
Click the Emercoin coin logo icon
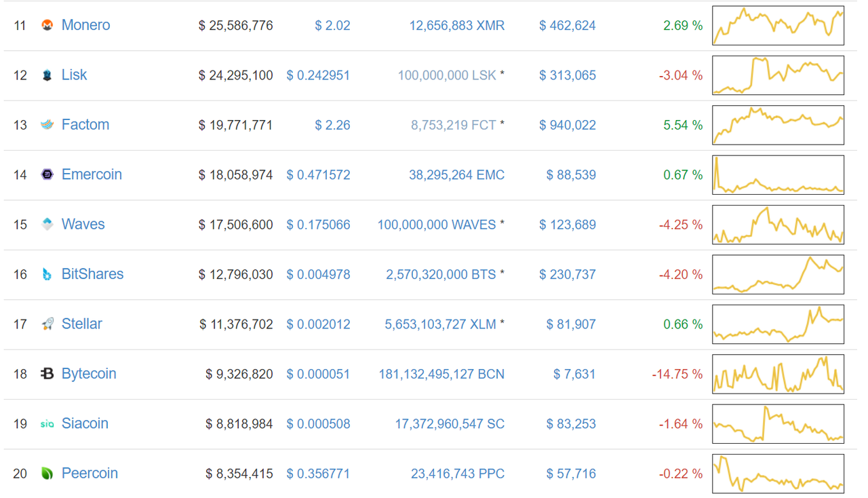click(47, 175)
